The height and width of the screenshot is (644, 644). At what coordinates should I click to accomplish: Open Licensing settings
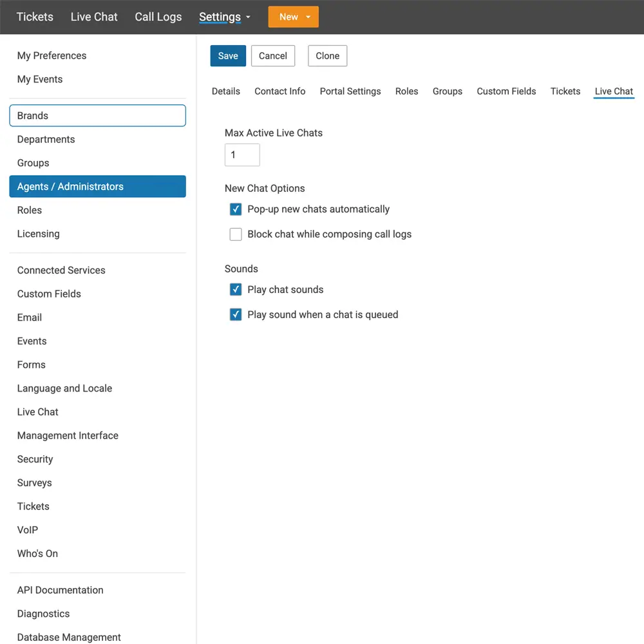point(38,233)
